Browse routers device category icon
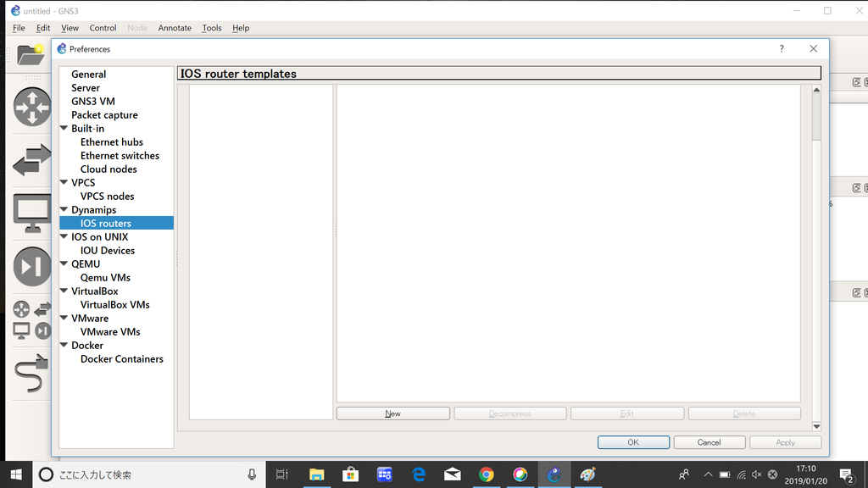 click(32, 107)
